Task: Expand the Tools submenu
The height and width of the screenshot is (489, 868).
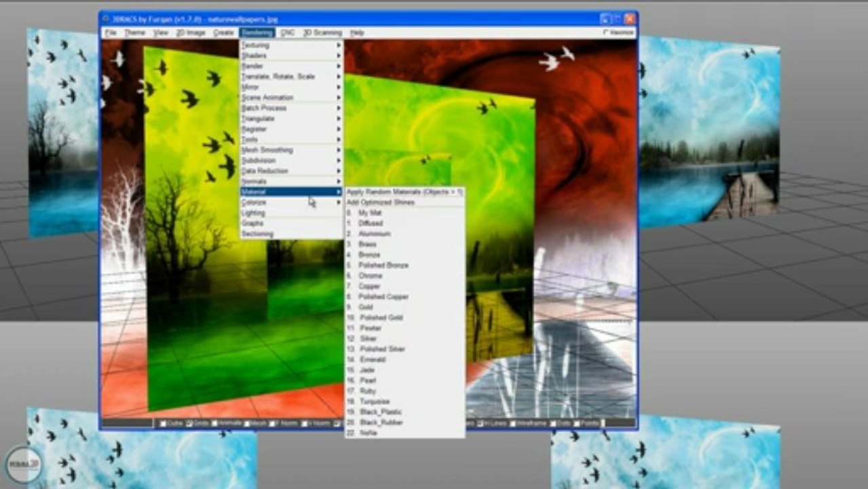Action: [291, 139]
